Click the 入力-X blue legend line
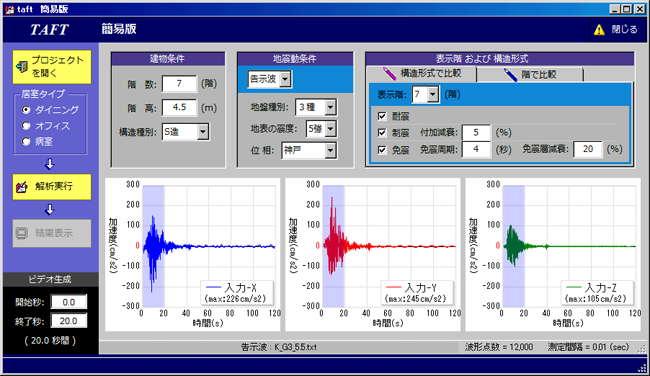 (213, 287)
